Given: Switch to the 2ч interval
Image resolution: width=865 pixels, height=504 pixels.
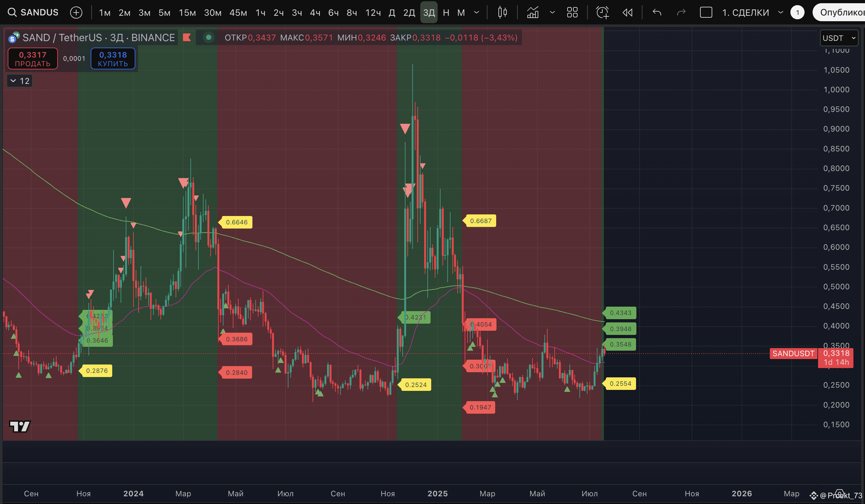Looking at the screenshot, I should (x=278, y=13).
